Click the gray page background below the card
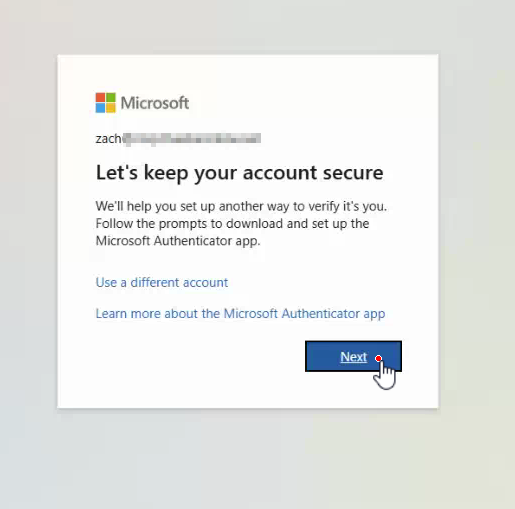 coord(248,460)
